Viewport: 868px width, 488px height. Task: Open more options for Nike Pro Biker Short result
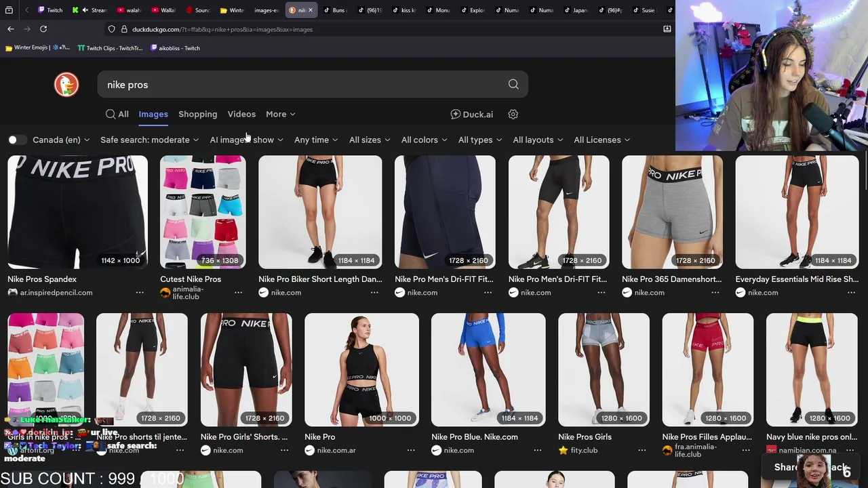374,293
